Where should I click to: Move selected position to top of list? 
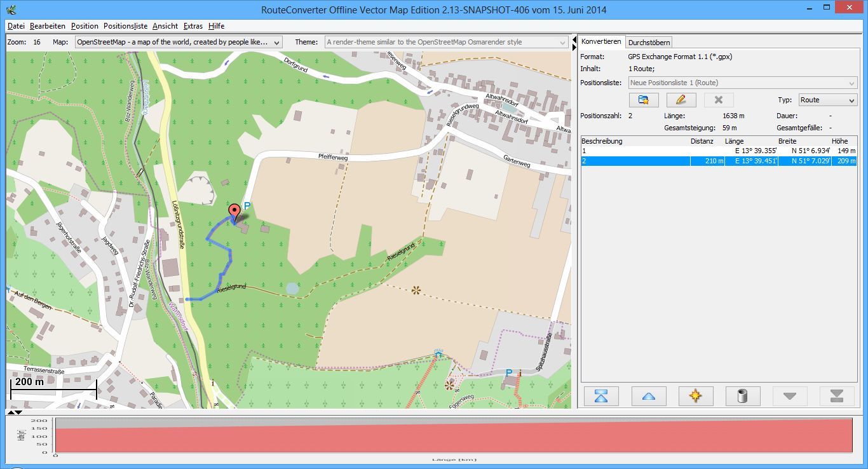[602, 396]
